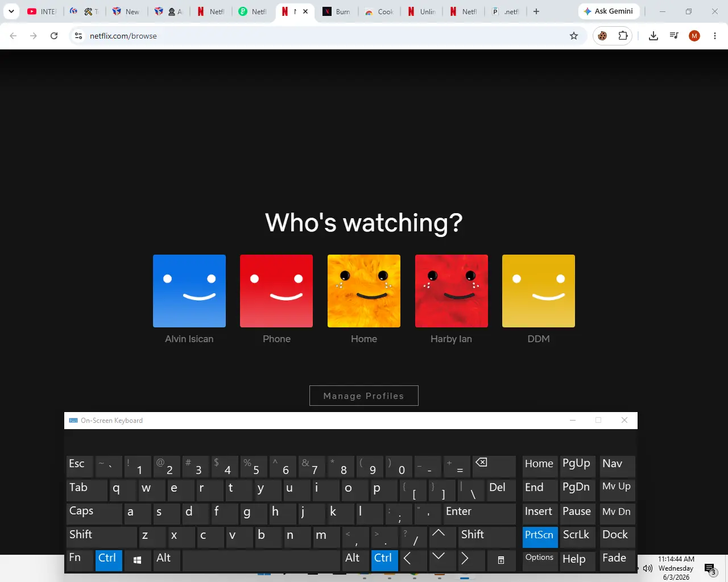This screenshot has height=582, width=728.
Task: Select the Alvin Isican blue profile avatar
Action: (x=189, y=291)
